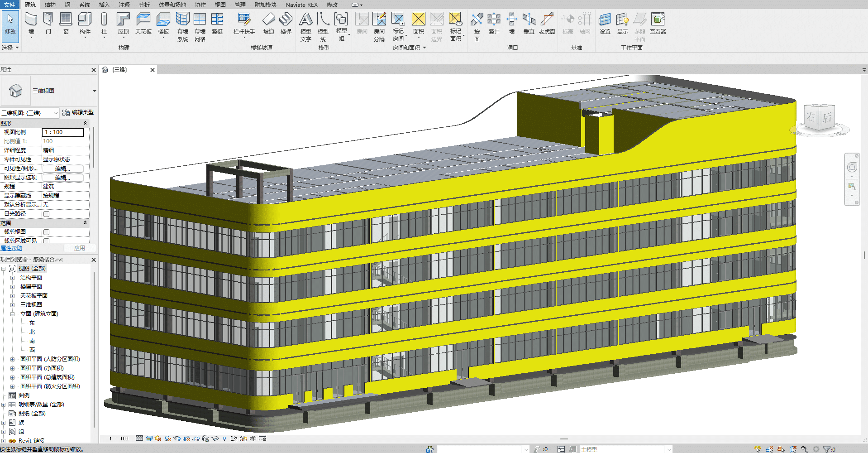This screenshot has height=453, width=868.
Task: Open the 系统 ribbon tab
Action: [x=85, y=5]
